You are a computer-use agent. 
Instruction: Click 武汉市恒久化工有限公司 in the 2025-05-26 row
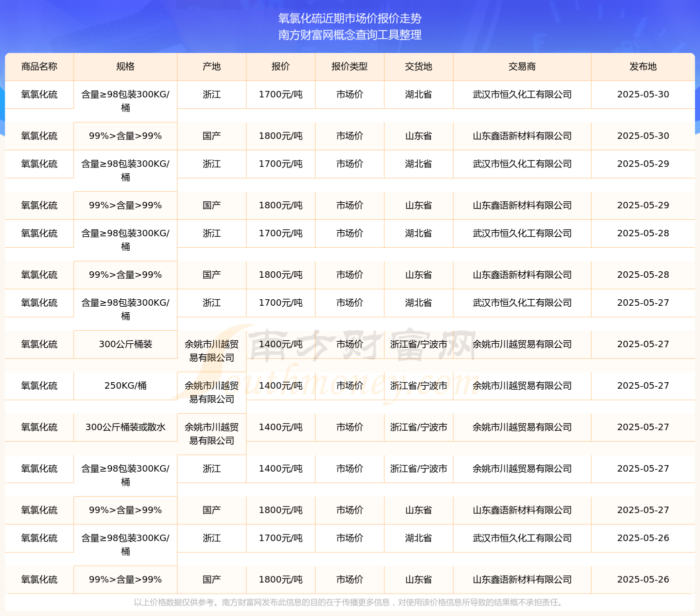tap(522, 538)
